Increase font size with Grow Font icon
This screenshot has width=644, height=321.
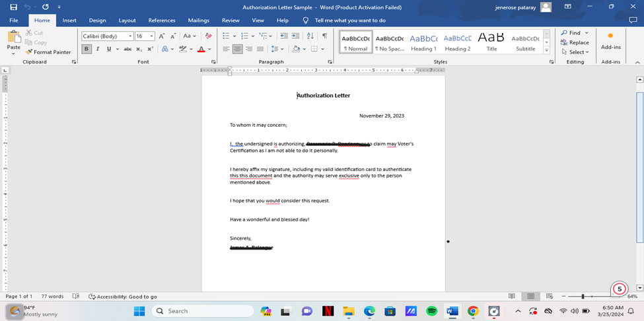[162, 36]
